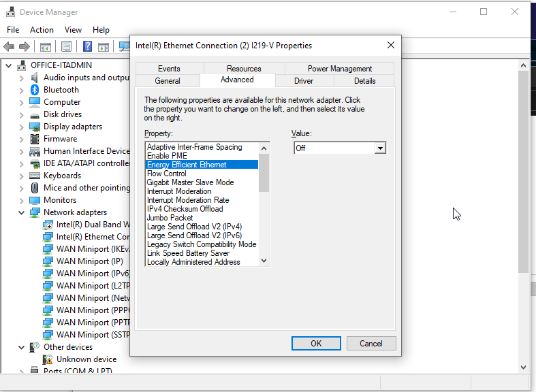Select Jumbo Packet in property list
Viewport: 536px width, 392px height.
(x=170, y=218)
